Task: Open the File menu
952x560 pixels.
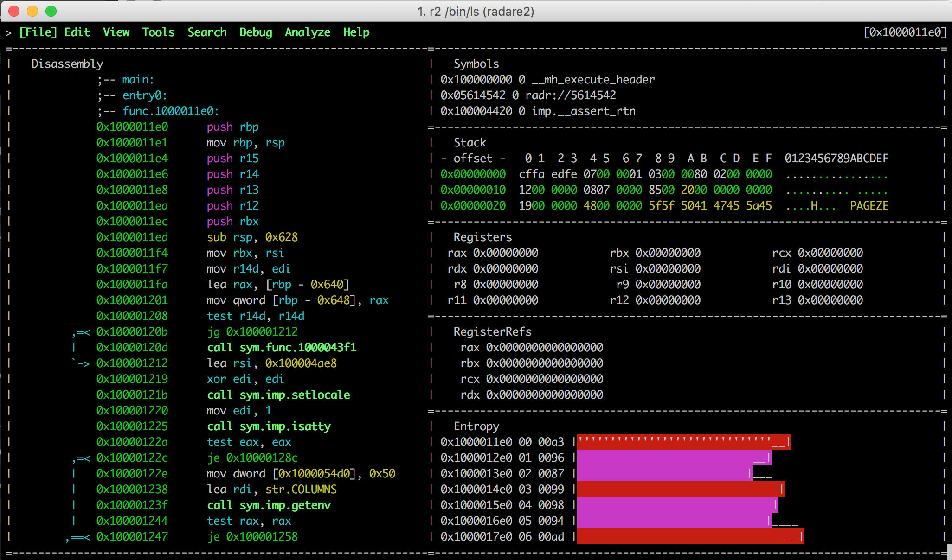Action: pyautogui.click(x=38, y=32)
